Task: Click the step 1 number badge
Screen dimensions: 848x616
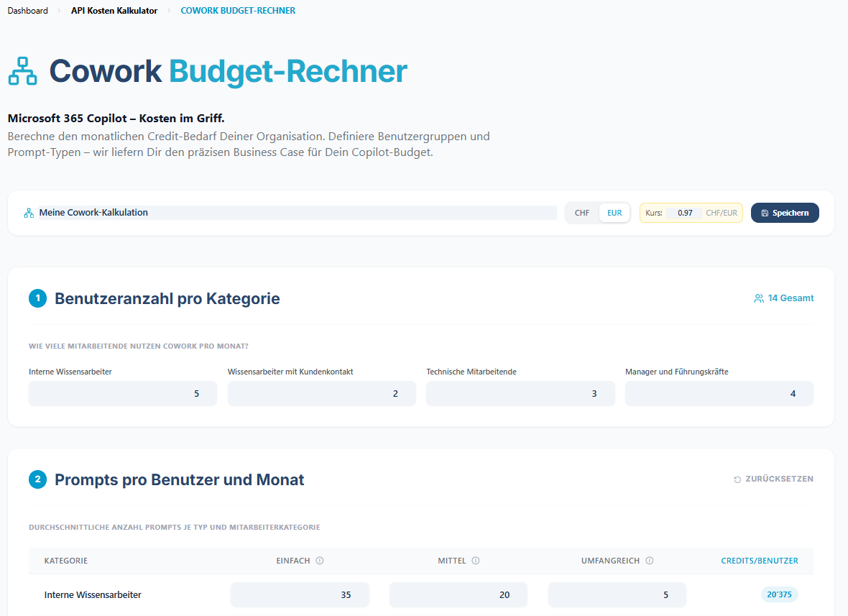Action: 38,298
